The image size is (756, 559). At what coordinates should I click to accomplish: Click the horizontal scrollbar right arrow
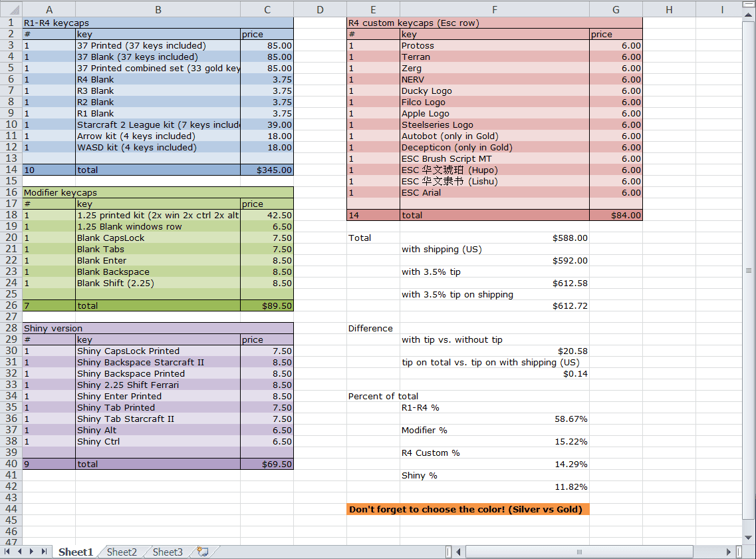pos(730,552)
